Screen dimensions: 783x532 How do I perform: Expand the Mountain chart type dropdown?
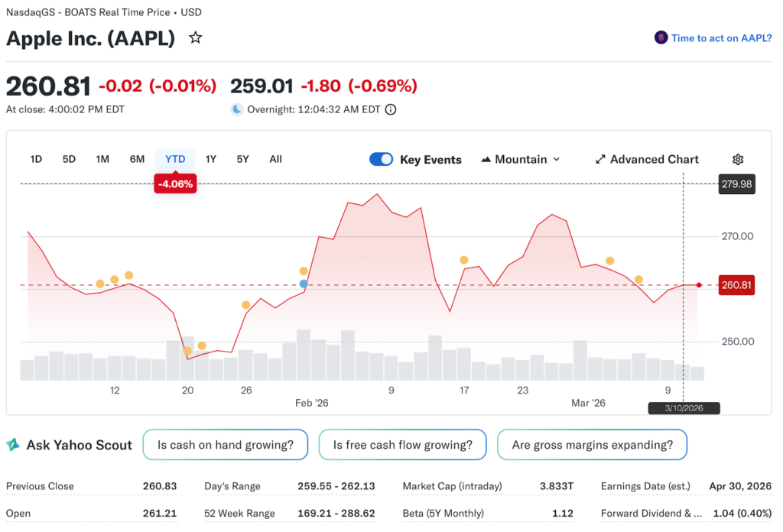521,159
